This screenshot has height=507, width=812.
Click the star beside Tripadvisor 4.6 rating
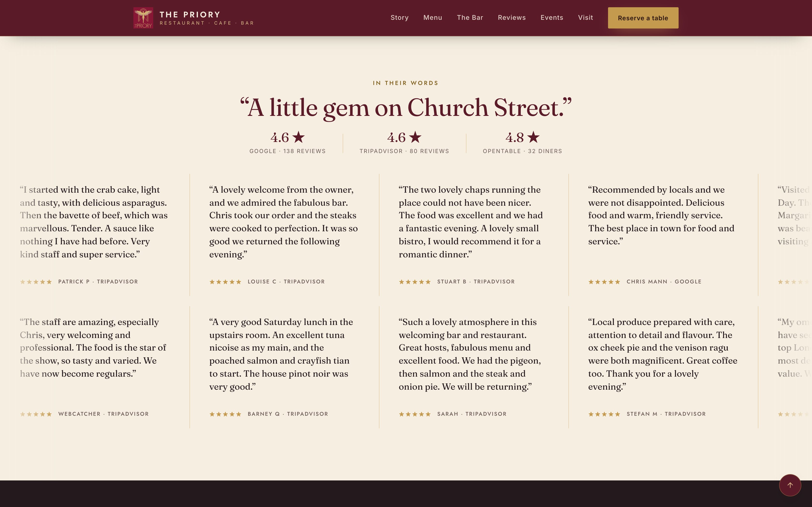tap(415, 137)
